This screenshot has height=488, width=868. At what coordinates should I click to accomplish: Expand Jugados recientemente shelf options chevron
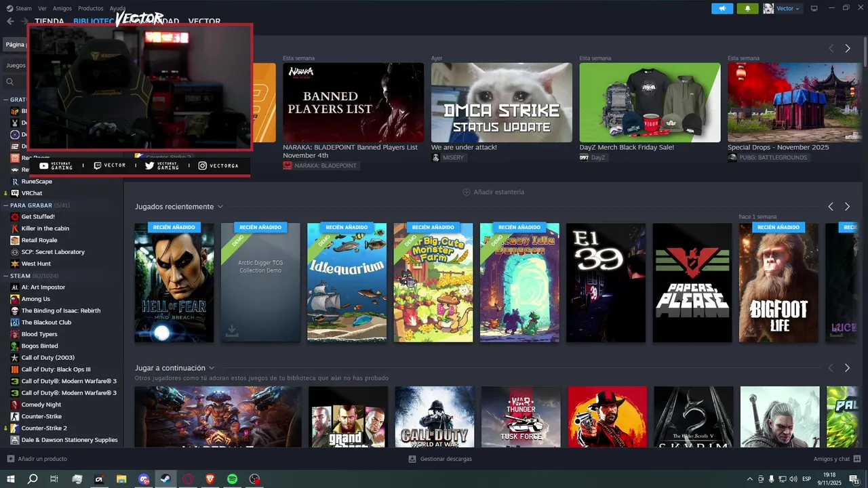[x=220, y=207]
